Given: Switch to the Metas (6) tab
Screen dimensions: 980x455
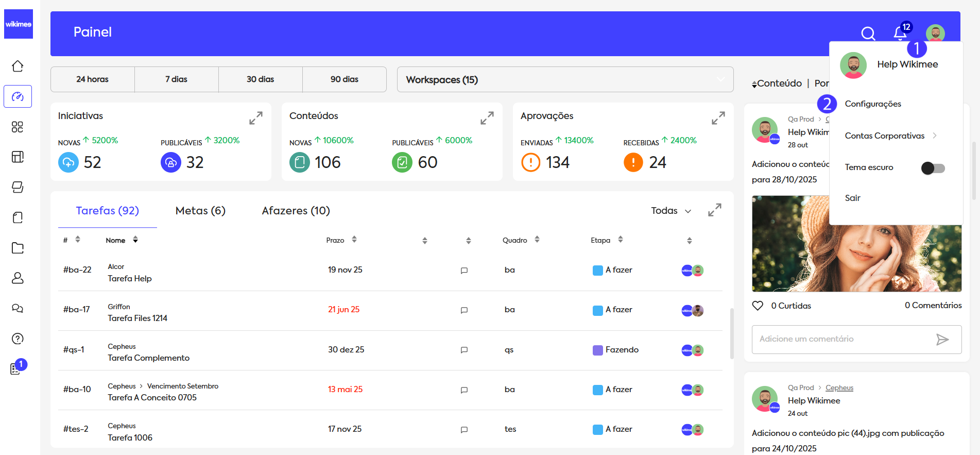Looking at the screenshot, I should click(x=200, y=211).
